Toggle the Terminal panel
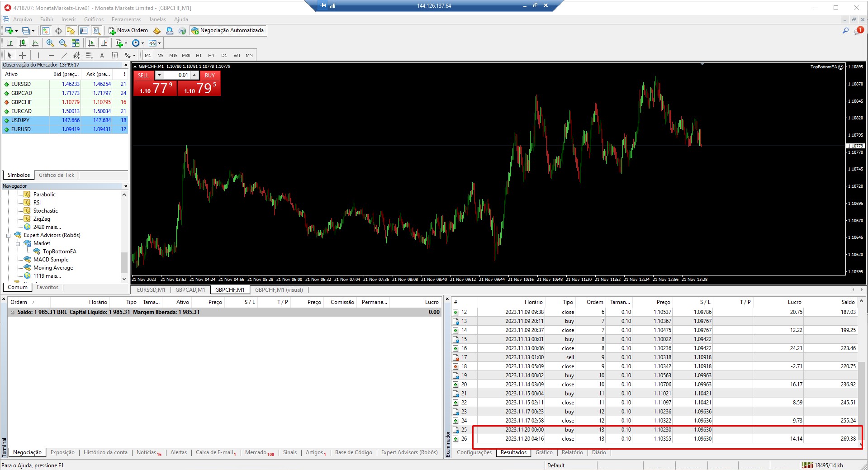868x470 pixels. (84, 31)
